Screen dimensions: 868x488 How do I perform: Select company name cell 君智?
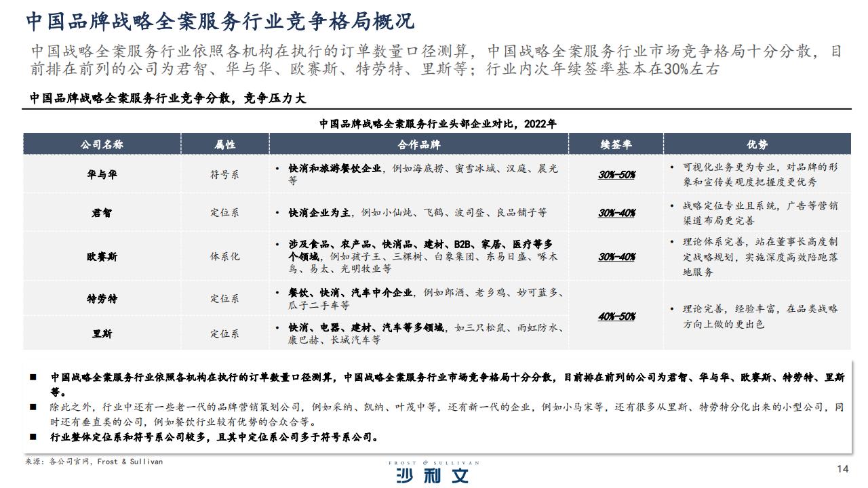pyautogui.click(x=102, y=213)
